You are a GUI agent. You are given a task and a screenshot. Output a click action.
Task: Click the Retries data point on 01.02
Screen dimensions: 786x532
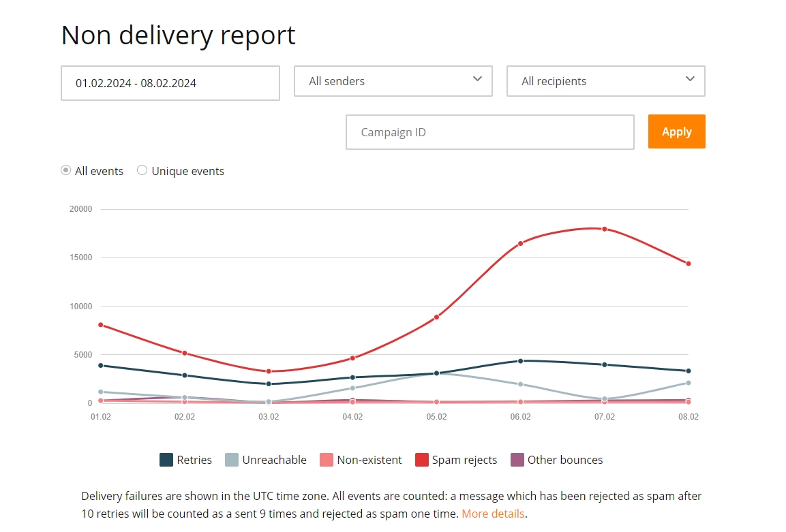101,366
